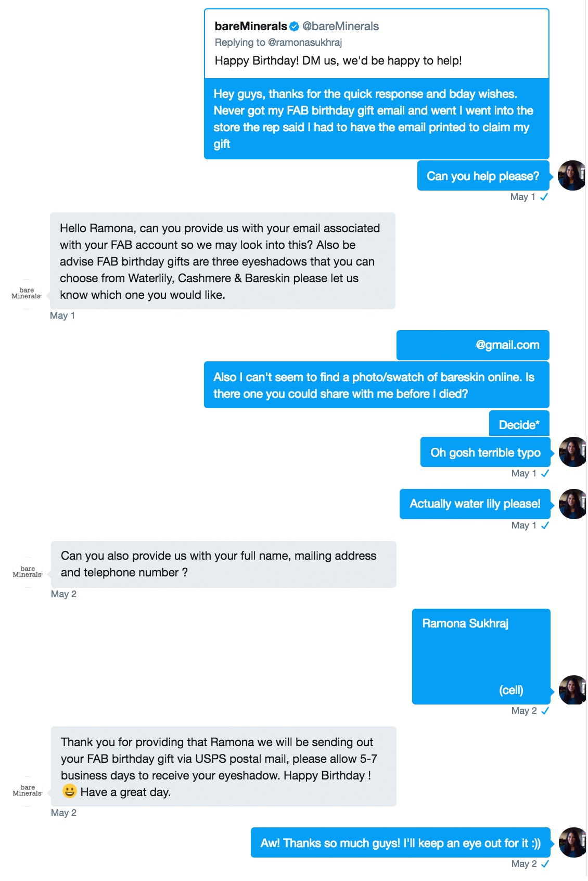Image resolution: width=588 pixels, height=881 pixels.
Task: Click bareMinerals logo beside mailing address request
Action: 28,572
